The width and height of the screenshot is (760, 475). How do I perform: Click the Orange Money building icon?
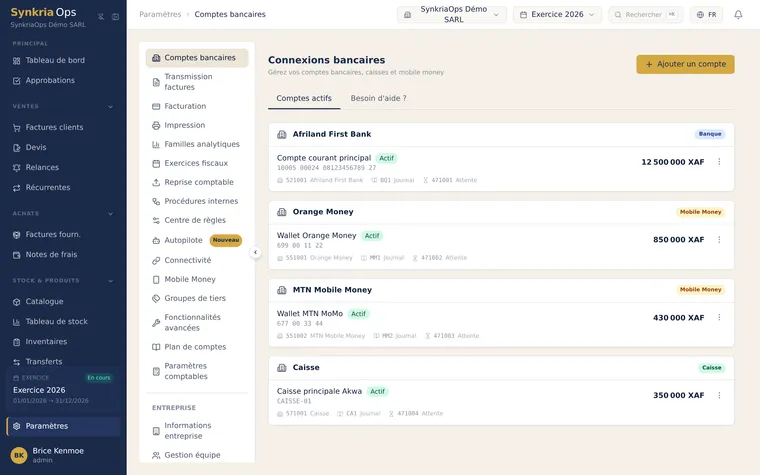click(x=282, y=212)
